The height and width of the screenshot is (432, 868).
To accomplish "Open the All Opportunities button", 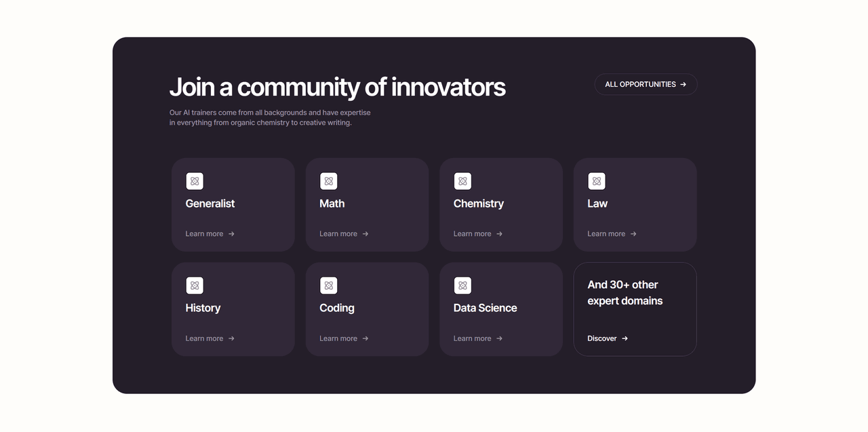I will pyautogui.click(x=645, y=85).
